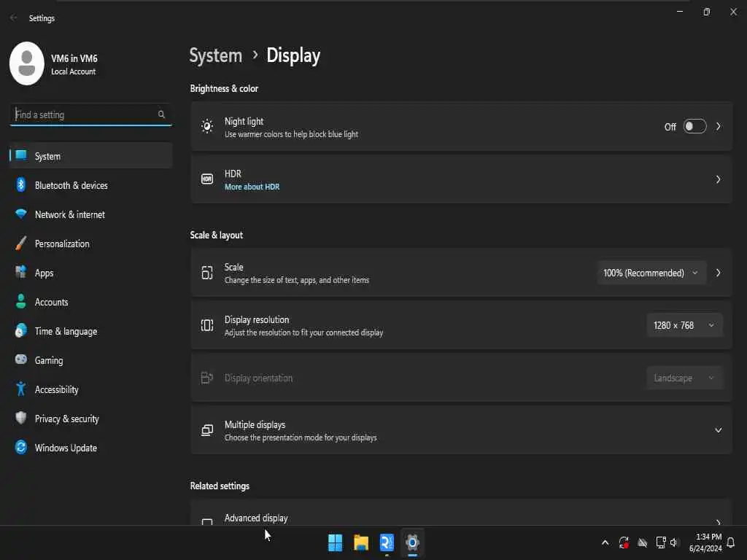747x560 pixels.
Task: Open HDR settings arrow
Action: point(718,179)
